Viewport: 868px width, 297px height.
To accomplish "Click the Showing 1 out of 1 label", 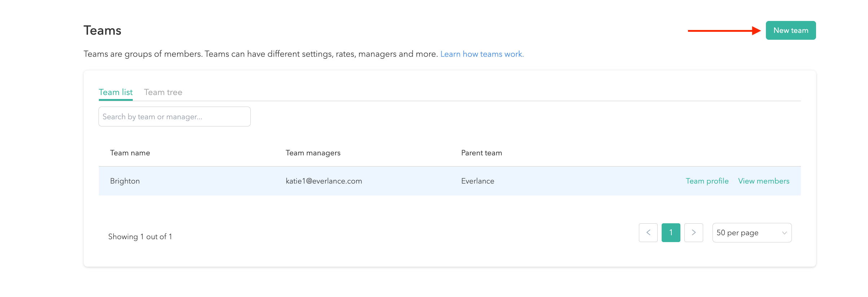I will 140,237.
